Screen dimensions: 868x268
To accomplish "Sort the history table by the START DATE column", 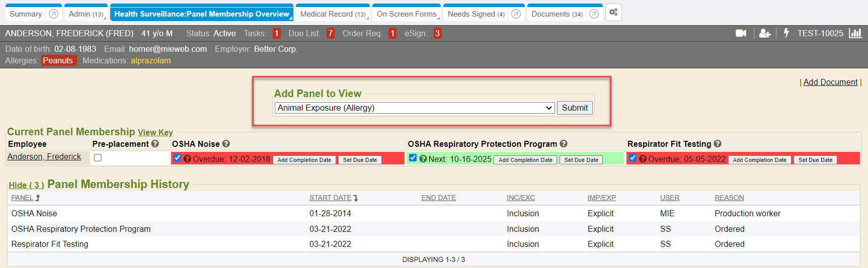I will pyautogui.click(x=330, y=198).
